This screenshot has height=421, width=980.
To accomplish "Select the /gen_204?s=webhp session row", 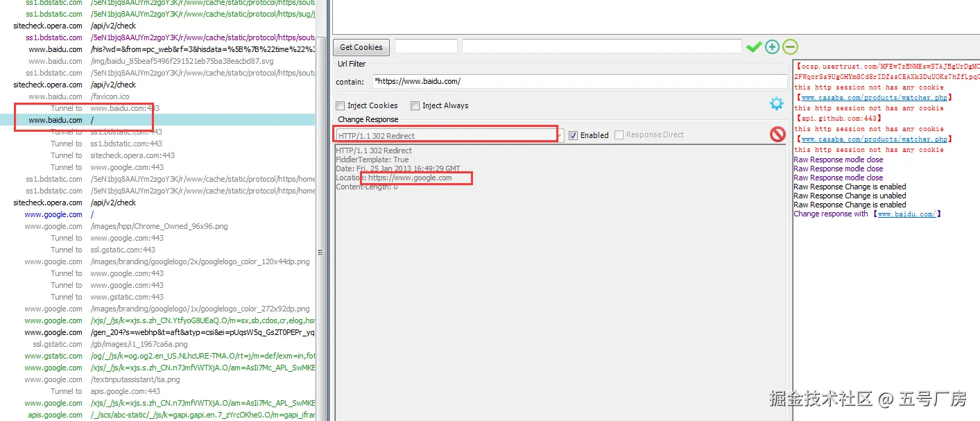I will click(157, 332).
